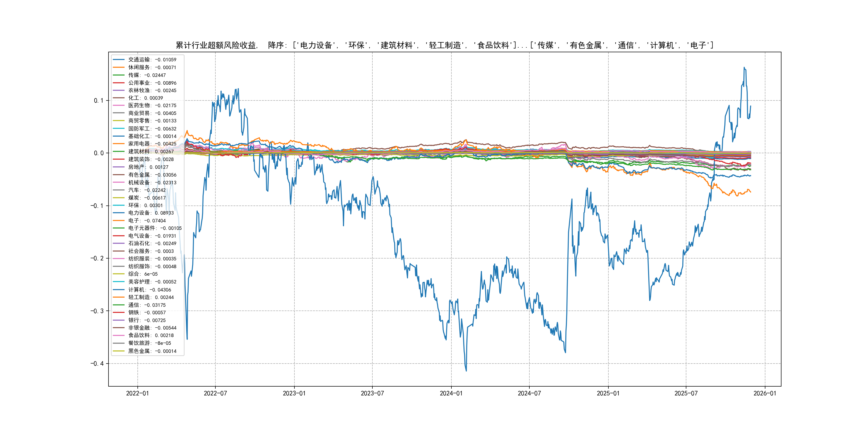Click the chart title text
Viewport: 868px width, 434px height.
(x=444, y=45)
